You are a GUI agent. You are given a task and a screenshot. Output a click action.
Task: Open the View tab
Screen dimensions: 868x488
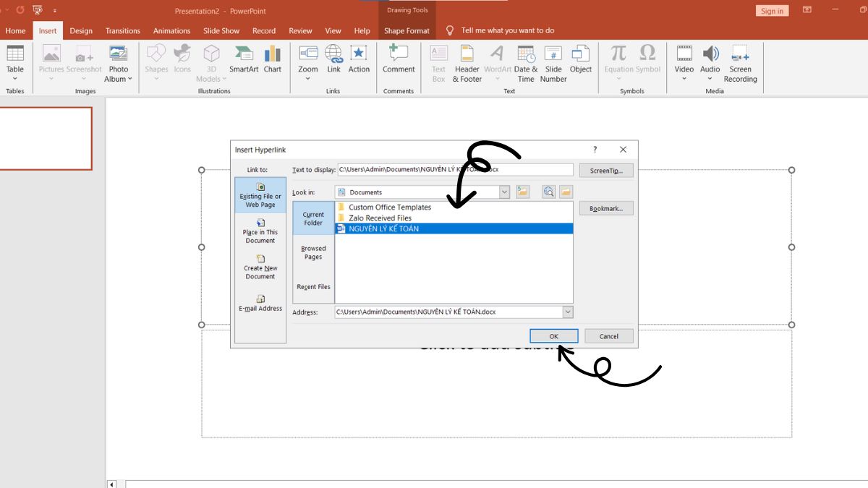333,30
